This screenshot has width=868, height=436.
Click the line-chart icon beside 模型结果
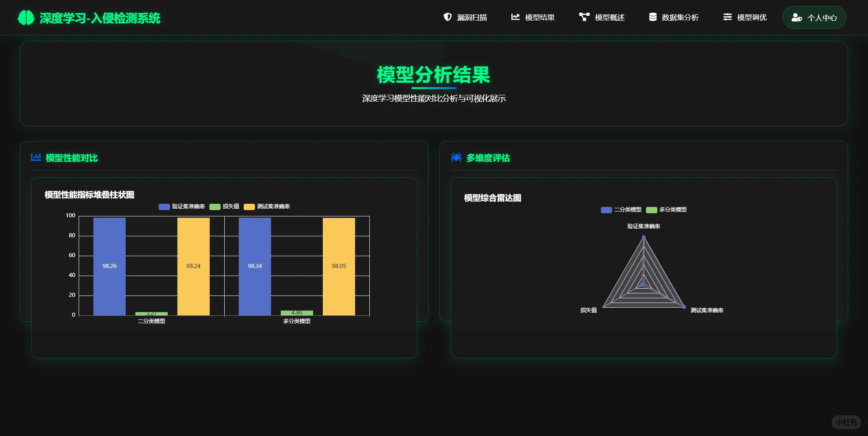coord(515,17)
